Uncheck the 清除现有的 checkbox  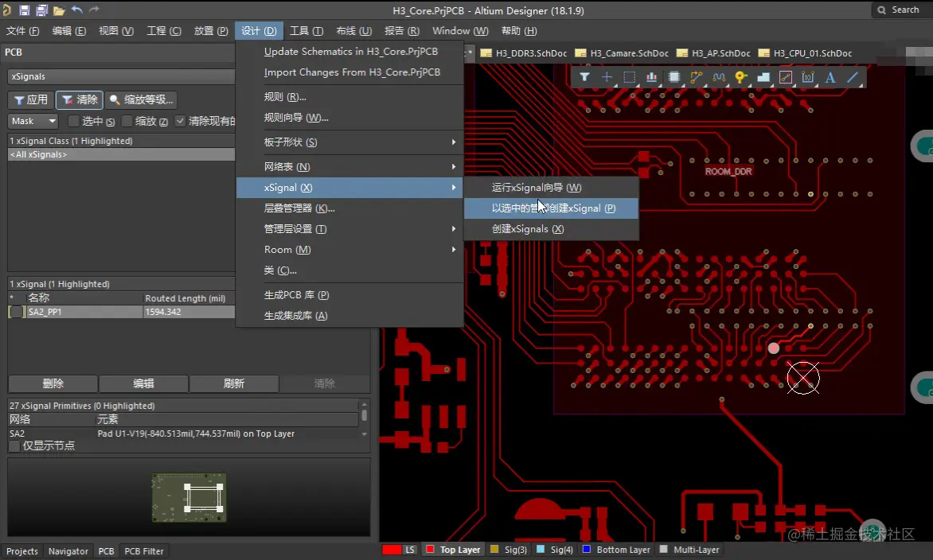pyautogui.click(x=180, y=121)
